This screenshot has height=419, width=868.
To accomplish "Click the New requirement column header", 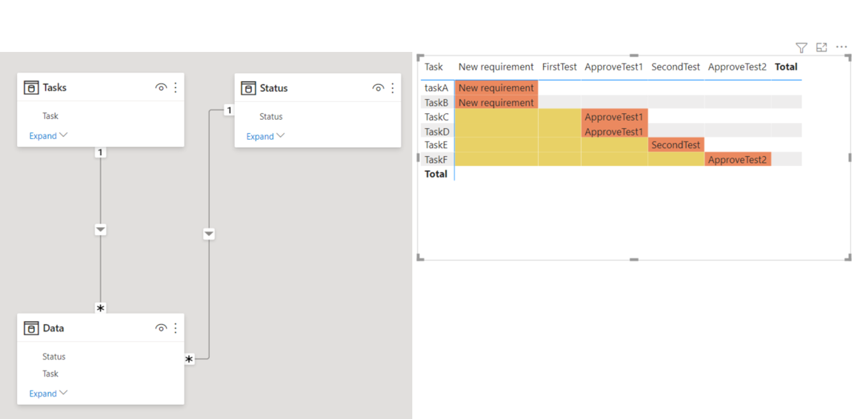I will click(x=496, y=67).
